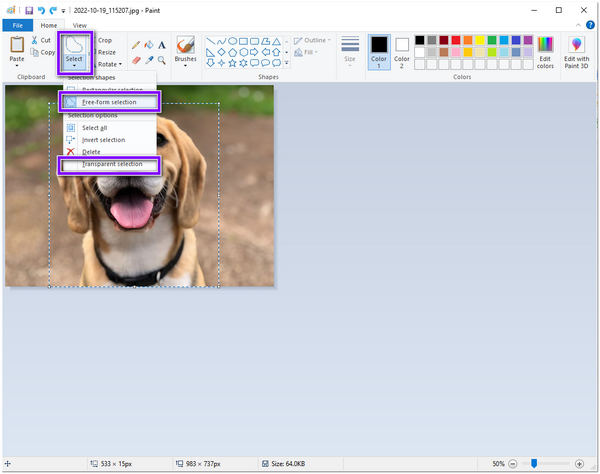
Task: Switch to the View tab
Action: coord(80,25)
